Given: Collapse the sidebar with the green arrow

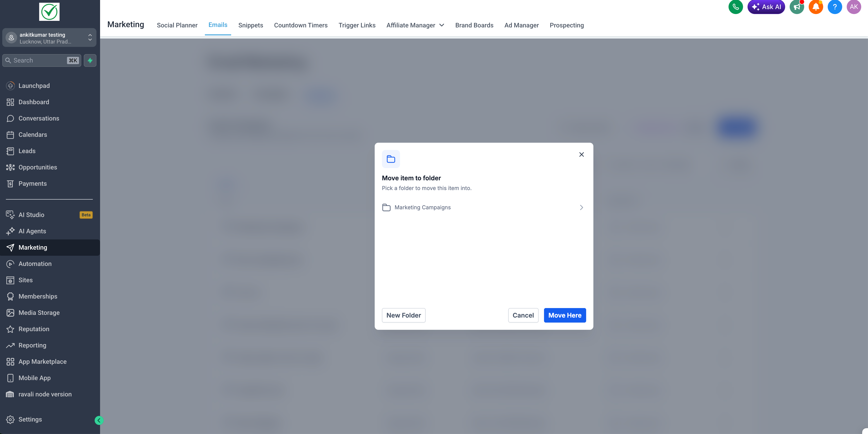Looking at the screenshot, I should [x=99, y=420].
